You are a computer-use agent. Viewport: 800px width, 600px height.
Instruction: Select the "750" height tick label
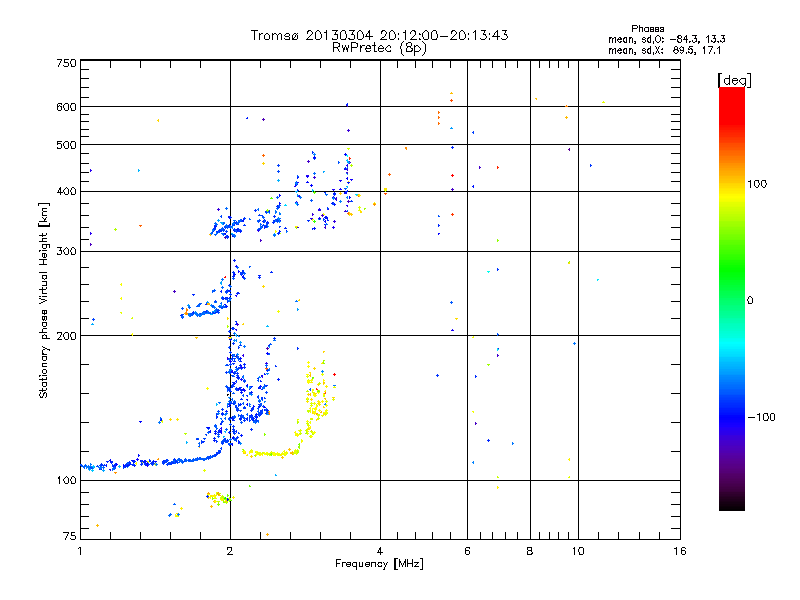pos(66,63)
